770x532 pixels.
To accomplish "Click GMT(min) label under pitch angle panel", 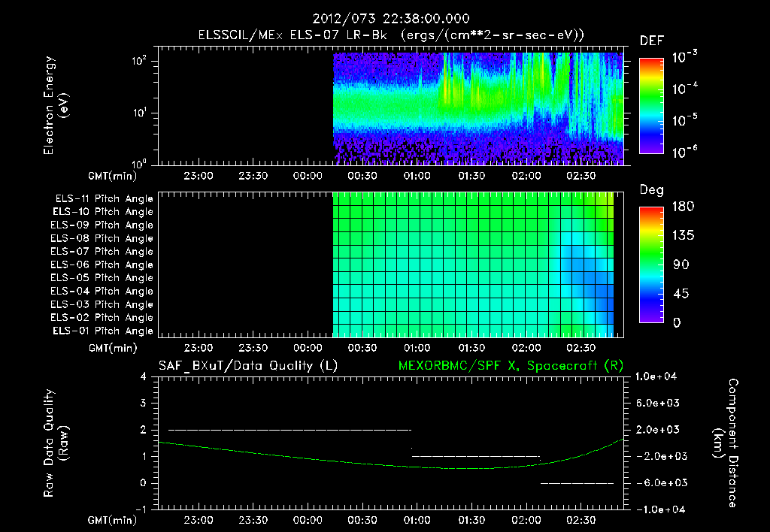I will click(113, 348).
